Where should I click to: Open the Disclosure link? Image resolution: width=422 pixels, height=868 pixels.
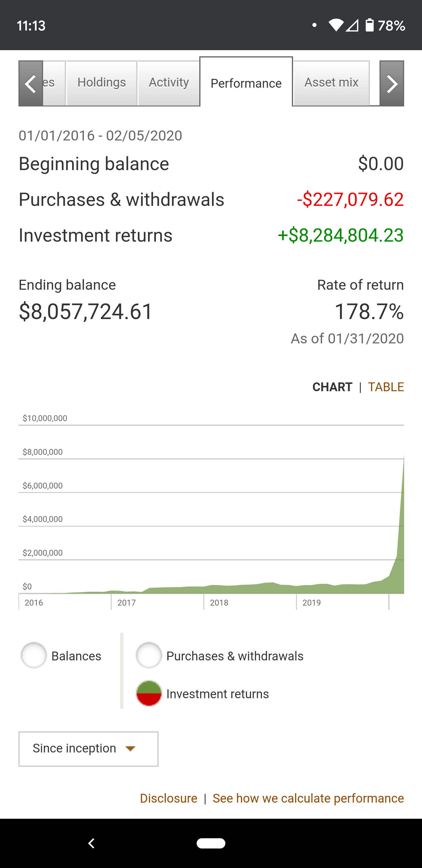(169, 798)
